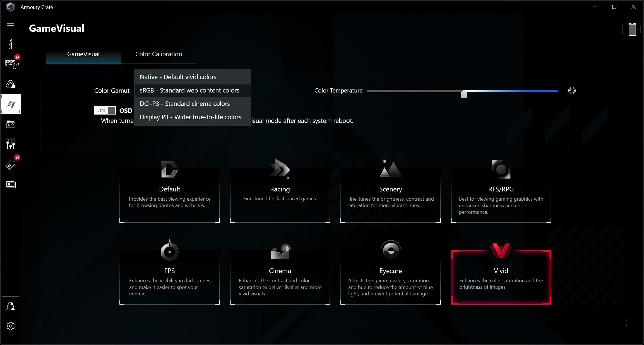Select the RTS/RPG mode title
644x345 pixels.
tap(501, 189)
